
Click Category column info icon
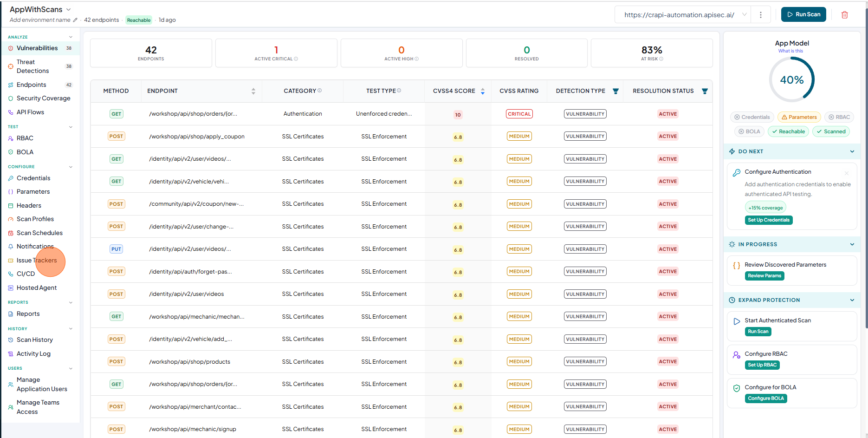pos(319,91)
